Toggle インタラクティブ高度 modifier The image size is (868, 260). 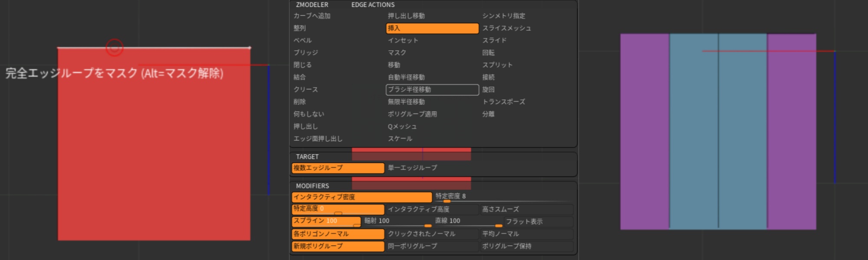click(432, 209)
